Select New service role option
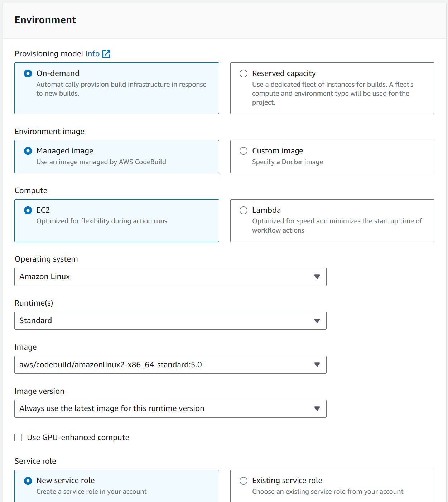Screen dimensions: 448x502 pyautogui.click(x=28, y=481)
